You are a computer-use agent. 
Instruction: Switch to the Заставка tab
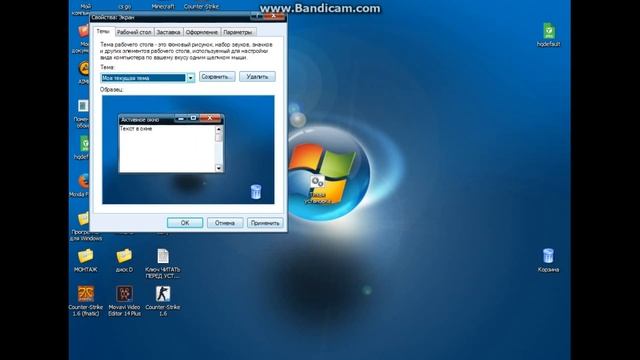(168, 32)
